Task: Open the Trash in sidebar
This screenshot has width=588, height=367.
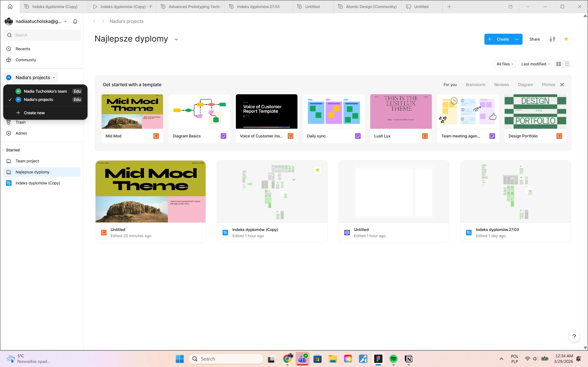Action: 20,122
